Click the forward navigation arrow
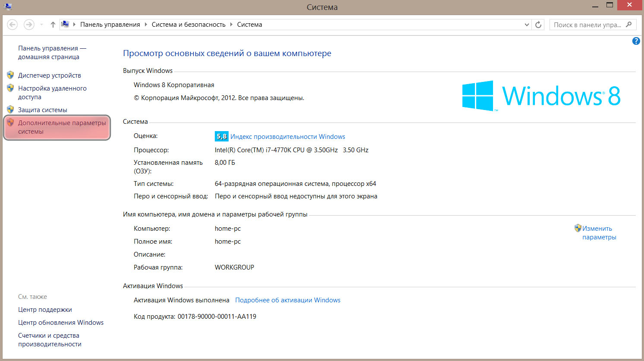Screen dimensions: 644x361 tap(29, 25)
